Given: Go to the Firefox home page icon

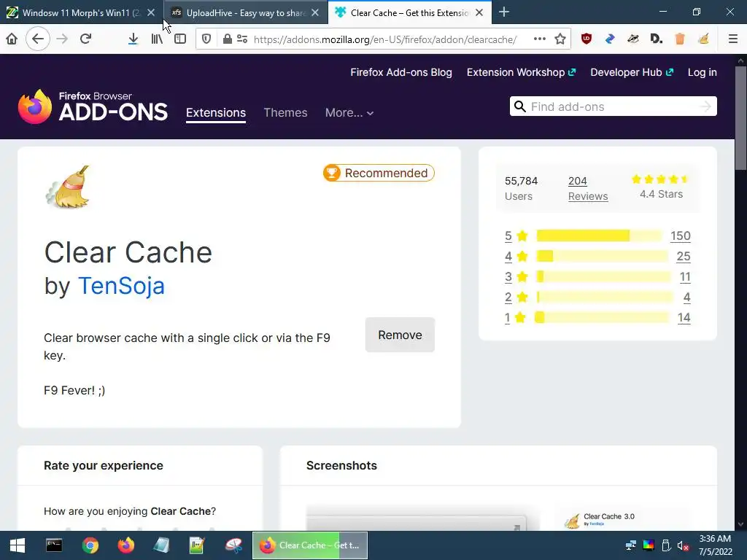Looking at the screenshot, I should pos(12,39).
